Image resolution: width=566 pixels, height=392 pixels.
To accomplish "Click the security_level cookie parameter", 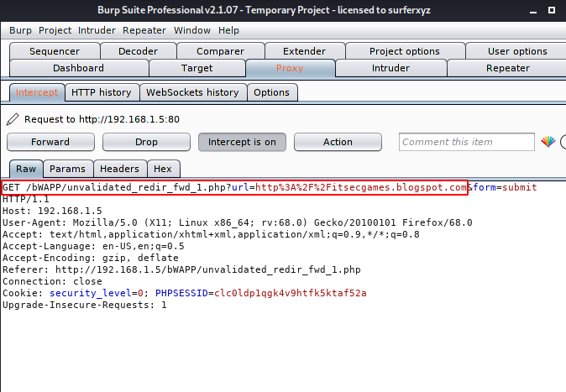I will (x=97, y=293).
